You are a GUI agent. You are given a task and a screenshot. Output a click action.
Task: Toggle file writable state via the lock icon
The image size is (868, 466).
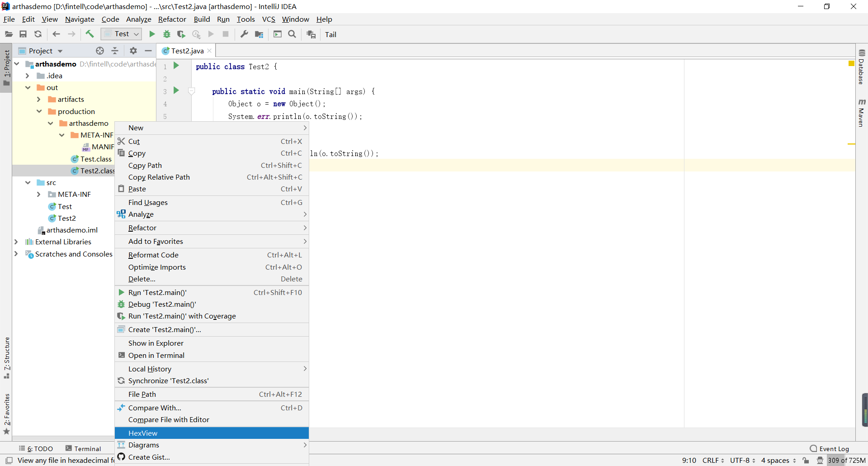[x=807, y=460]
